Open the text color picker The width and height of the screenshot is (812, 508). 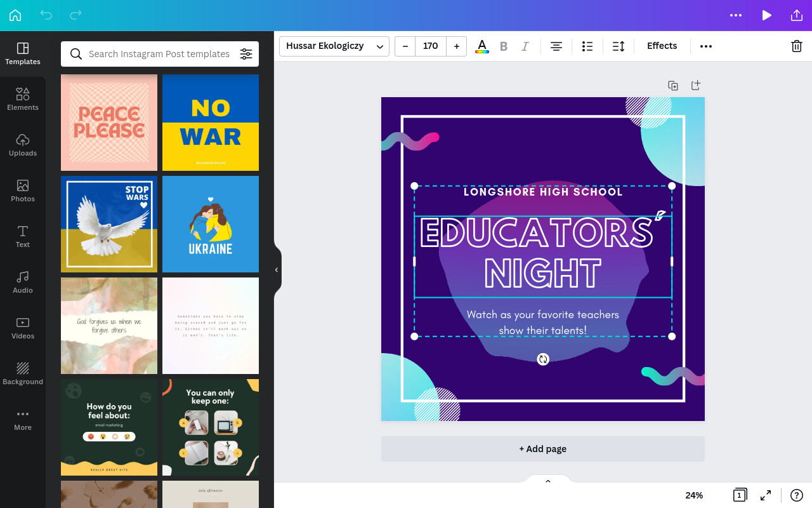[x=482, y=46]
